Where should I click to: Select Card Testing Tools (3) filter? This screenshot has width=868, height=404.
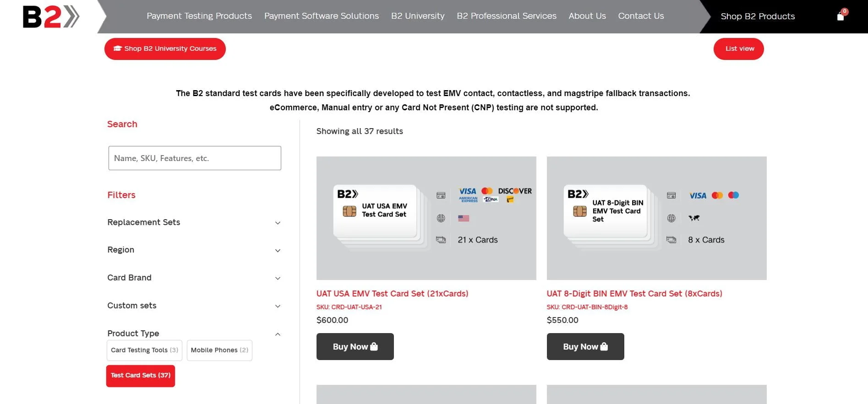click(x=144, y=350)
